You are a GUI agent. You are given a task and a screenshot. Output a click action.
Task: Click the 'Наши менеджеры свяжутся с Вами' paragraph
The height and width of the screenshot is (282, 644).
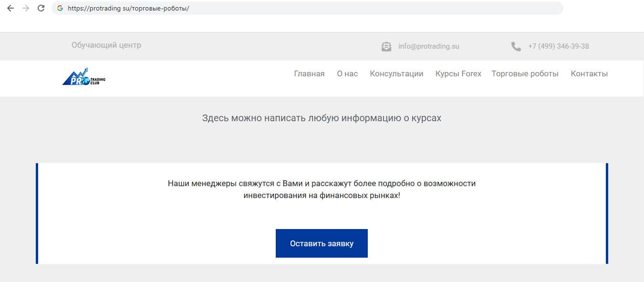(322, 189)
